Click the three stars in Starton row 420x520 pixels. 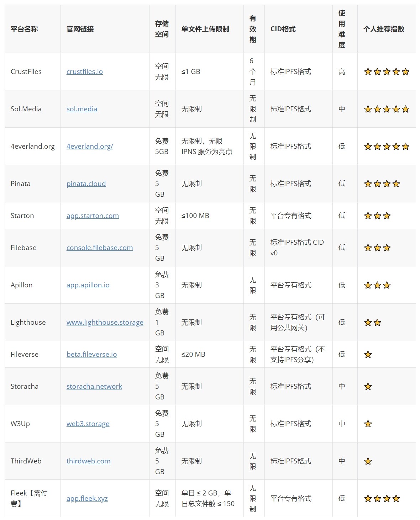coord(377,216)
